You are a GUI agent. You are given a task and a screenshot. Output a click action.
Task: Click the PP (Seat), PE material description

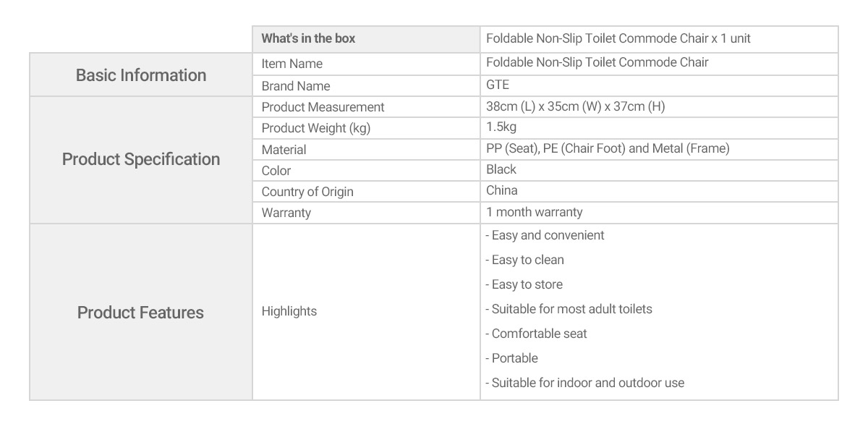pos(608,148)
